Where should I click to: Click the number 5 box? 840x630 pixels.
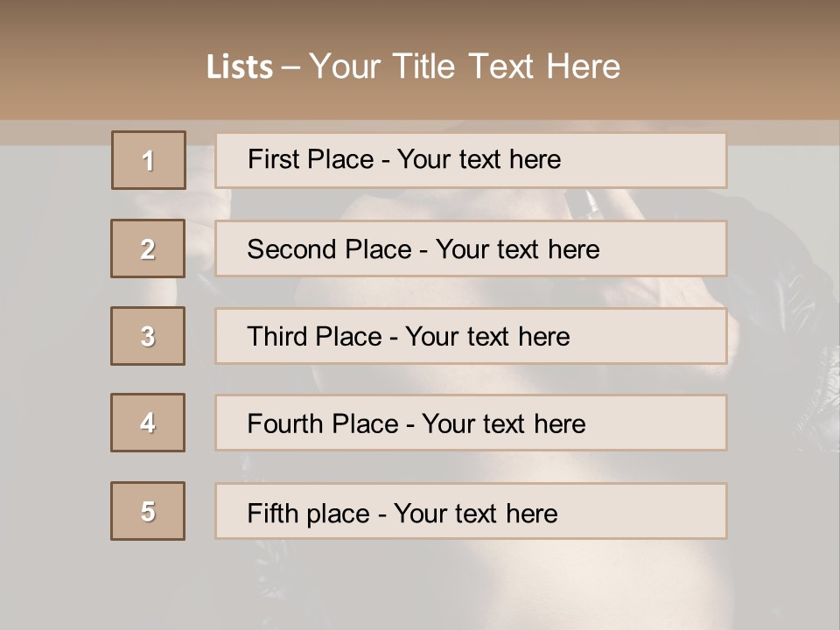148,511
